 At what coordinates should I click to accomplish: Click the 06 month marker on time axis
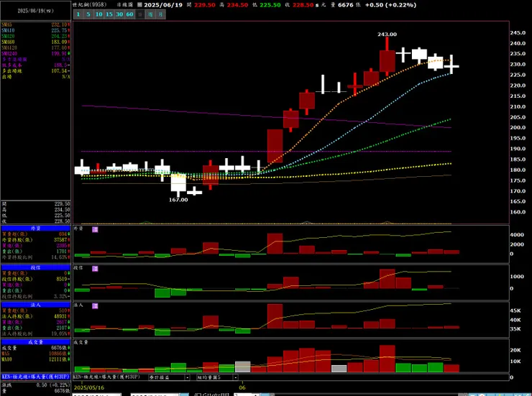tap(242, 387)
